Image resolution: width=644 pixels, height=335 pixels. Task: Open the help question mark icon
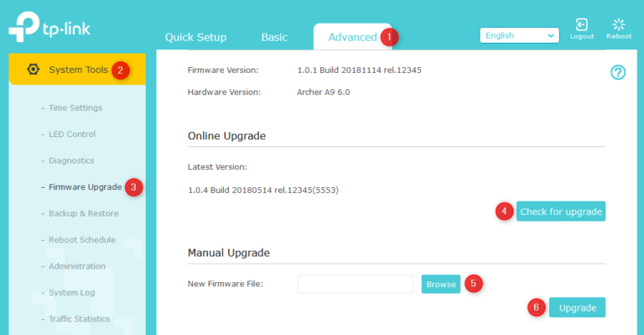click(618, 72)
